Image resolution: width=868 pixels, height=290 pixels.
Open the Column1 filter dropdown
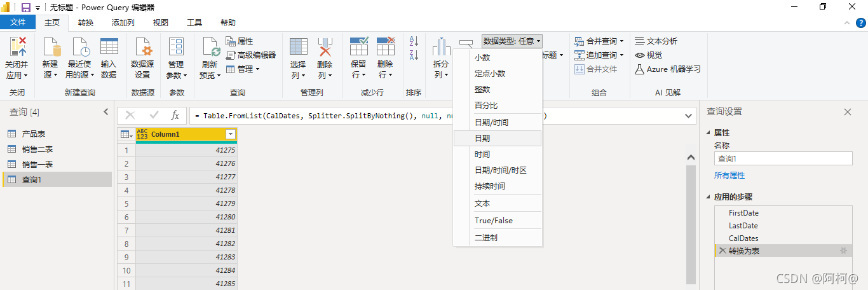pos(231,134)
